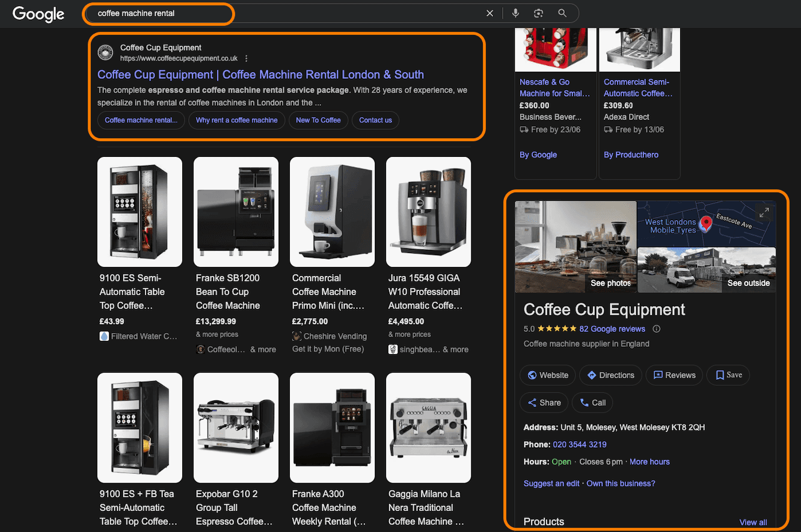This screenshot has height=532, width=801.
Task: Click Filtered Water C... seller name
Action: 144,337
